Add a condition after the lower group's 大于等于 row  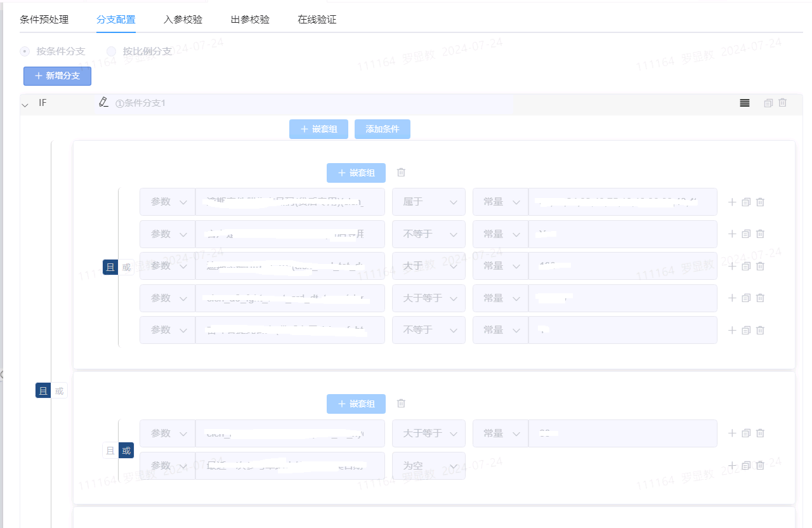[x=732, y=433]
